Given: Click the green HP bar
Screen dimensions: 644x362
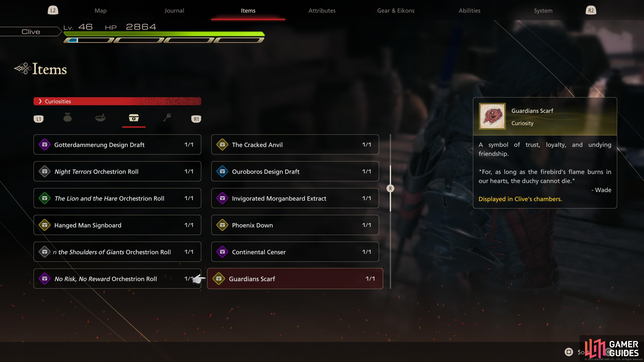Looking at the screenshot, I should 164,34.
